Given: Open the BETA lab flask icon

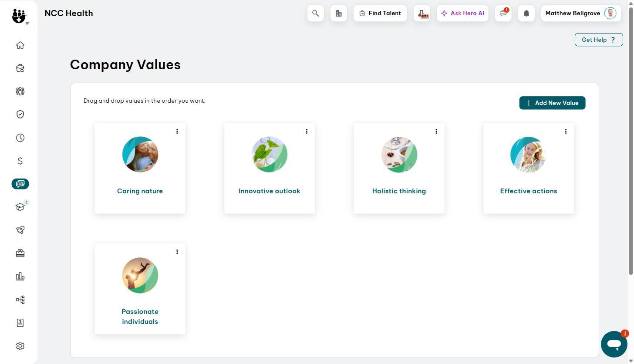Looking at the screenshot, I should pos(422,13).
